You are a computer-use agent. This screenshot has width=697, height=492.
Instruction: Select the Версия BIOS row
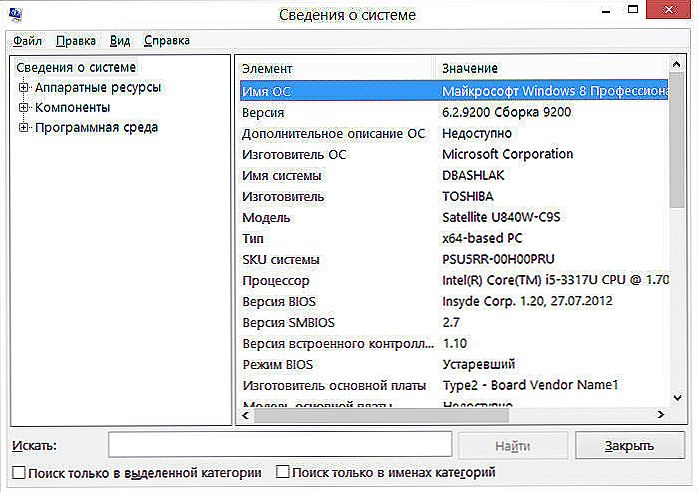point(454,301)
